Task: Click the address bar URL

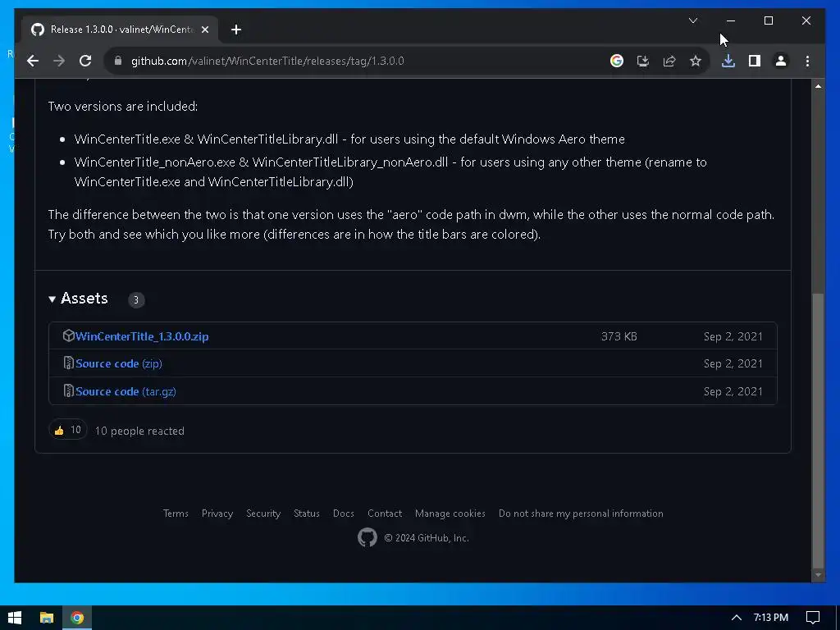Action: 267,61
